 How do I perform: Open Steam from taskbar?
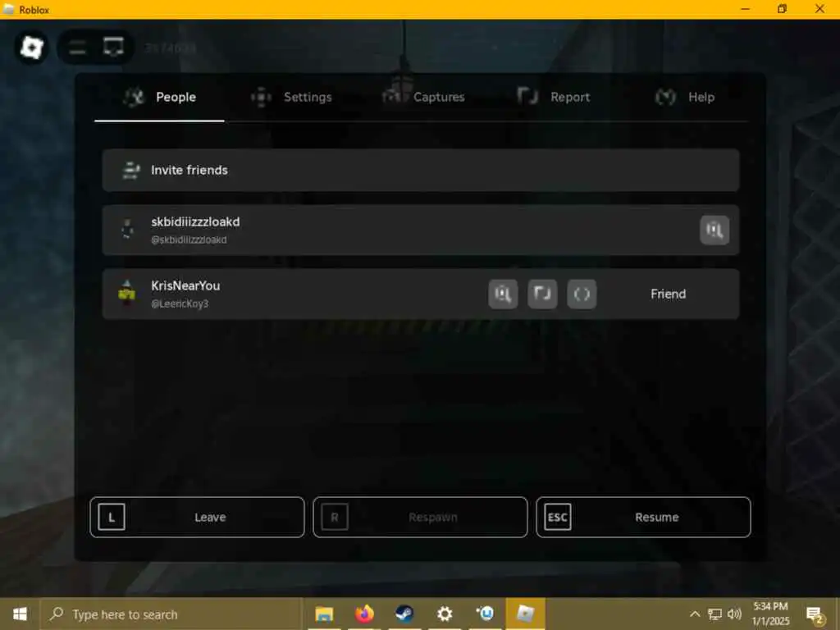(404, 614)
